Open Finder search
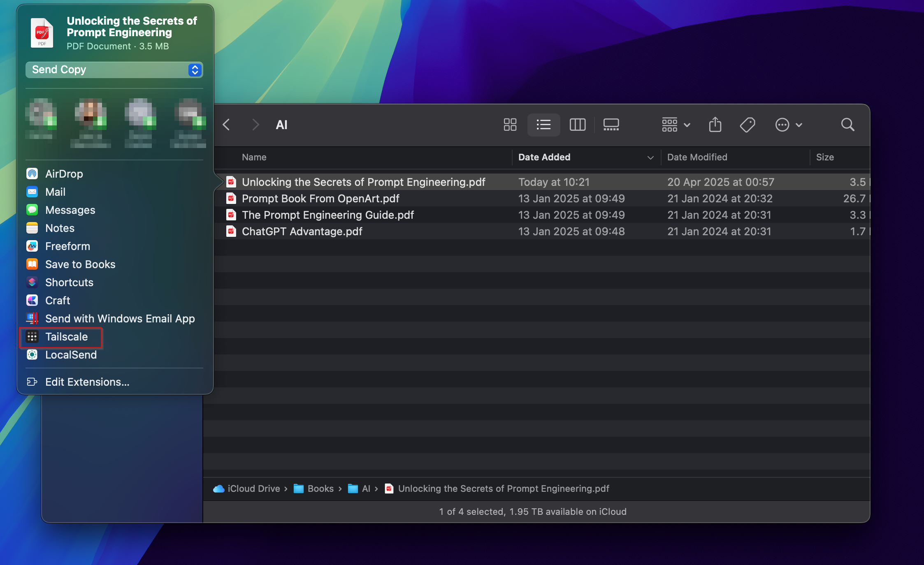 pyautogui.click(x=847, y=125)
